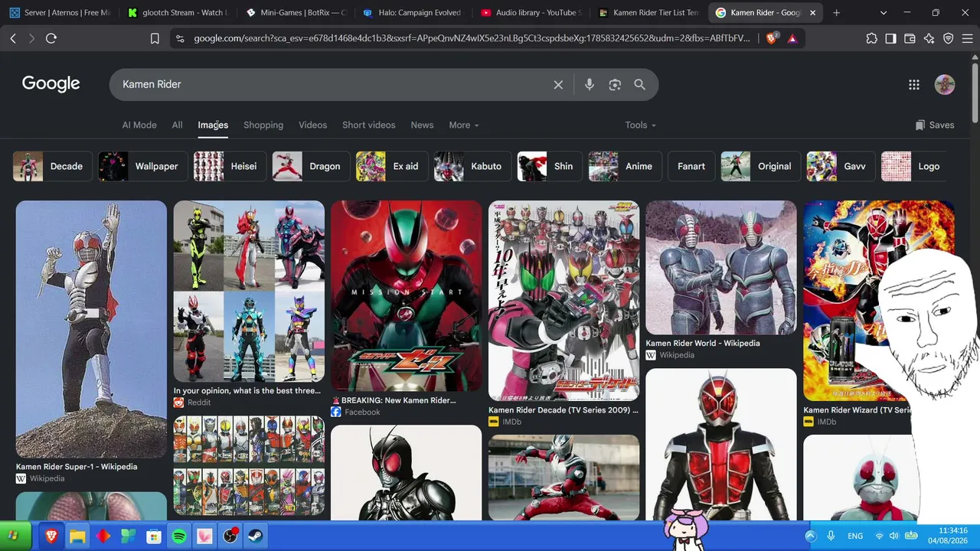Launch Steam from the taskbar
Viewport: 980px width, 551px height.
pyautogui.click(x=256, y=536)
